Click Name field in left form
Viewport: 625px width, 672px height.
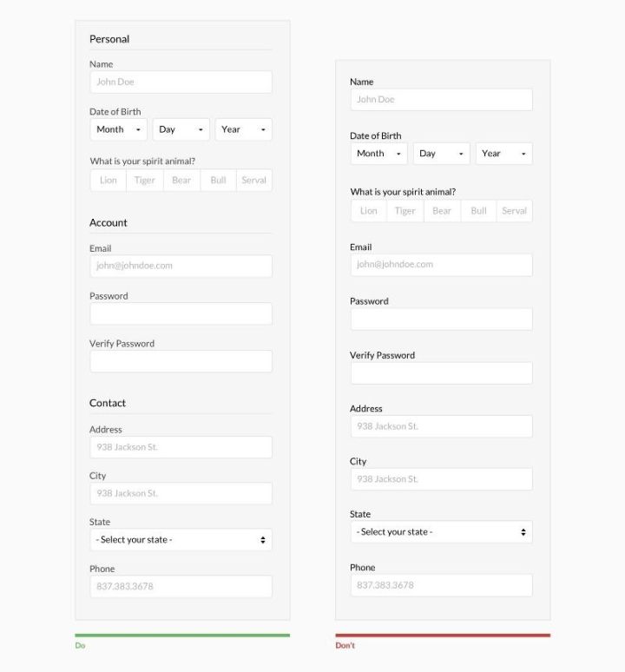click(181, 82)
